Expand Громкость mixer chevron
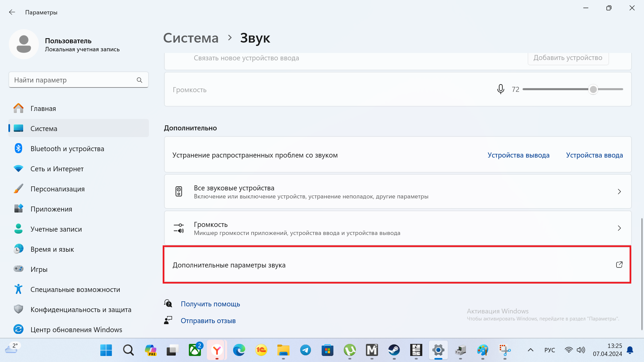Image resolution: width=644 pixels, height=362 pixels. (619, 228)
